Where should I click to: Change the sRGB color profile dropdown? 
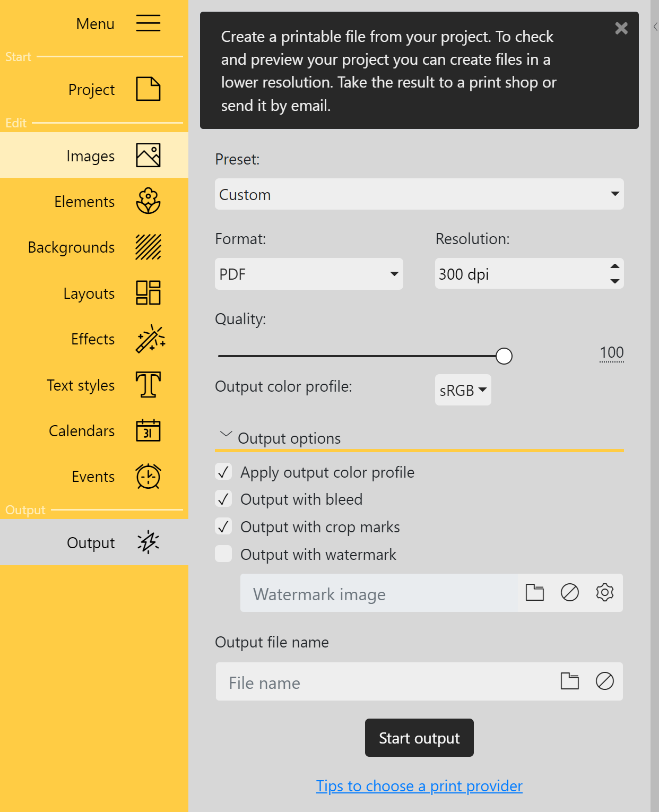pos(462,390)
